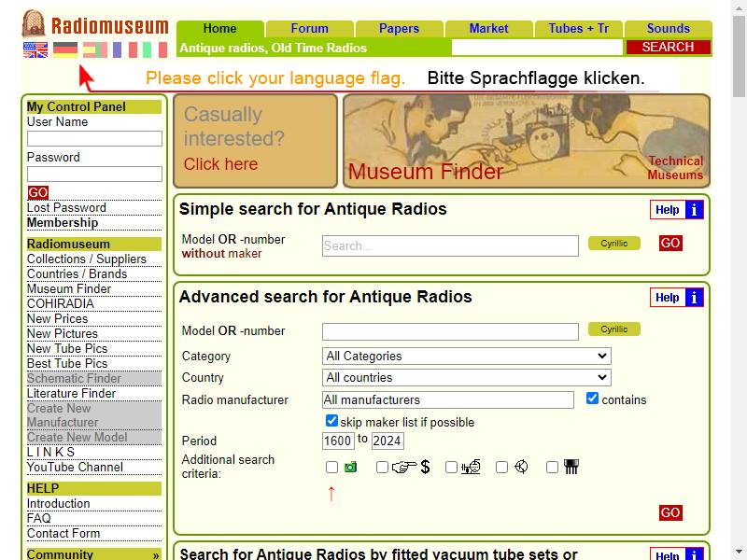Viewport: 747px width, 560px height.
Task: Toggle the contains checkbox
Action: [x=592, y=399]
